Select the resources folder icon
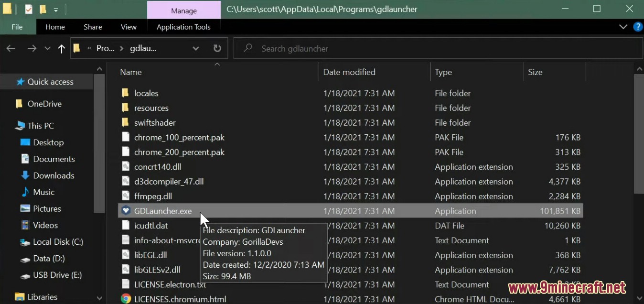Viewport: 644px width, 304px height. 126,108
